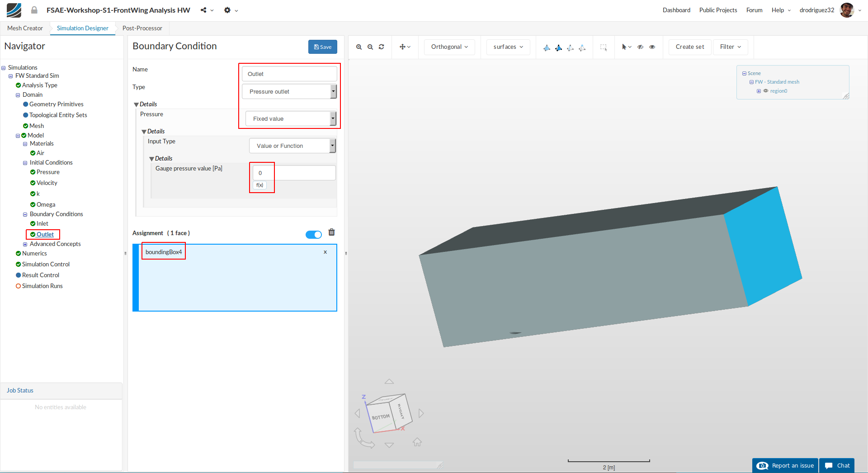The image size is (868, 473).
Task: Click the Save button
Action: point(323,47)
